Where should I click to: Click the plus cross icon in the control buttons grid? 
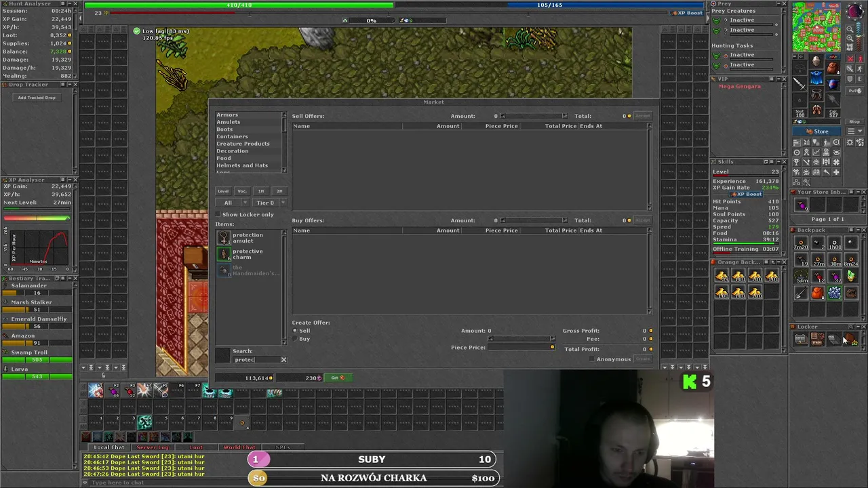(x=836, y=173)
